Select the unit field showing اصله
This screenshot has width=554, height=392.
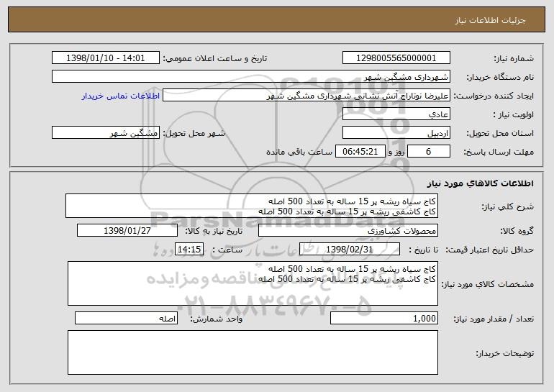pos(126,318)
